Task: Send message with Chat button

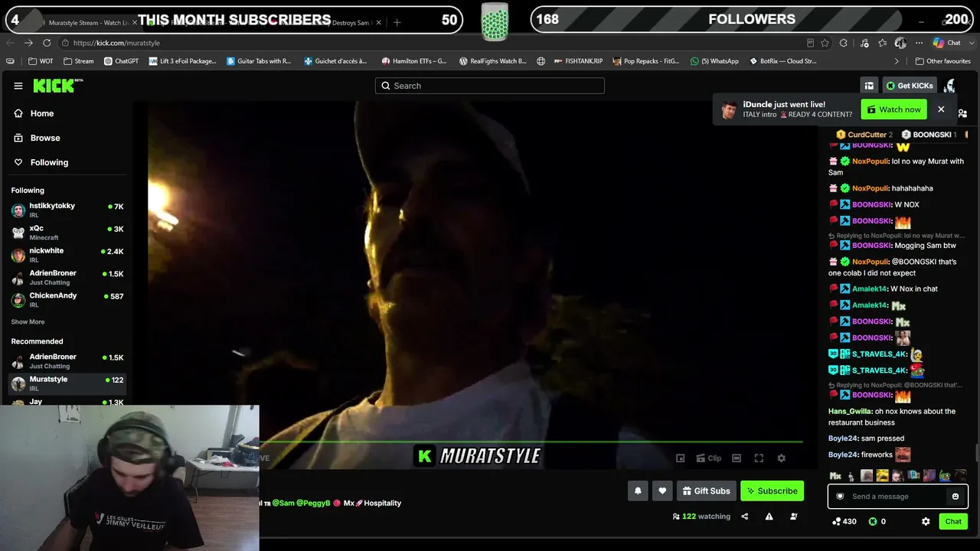Action: (x=953, y=522)
